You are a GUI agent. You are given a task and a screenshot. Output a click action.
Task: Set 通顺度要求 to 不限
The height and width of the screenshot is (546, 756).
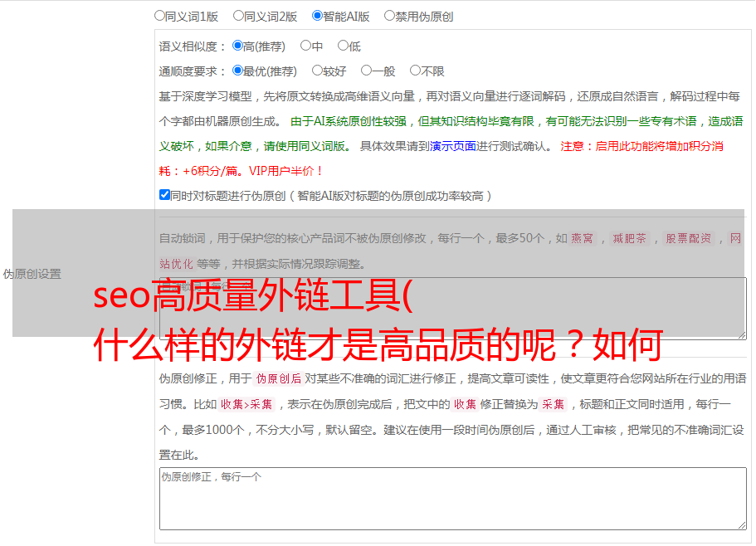[x=415, y=71]
